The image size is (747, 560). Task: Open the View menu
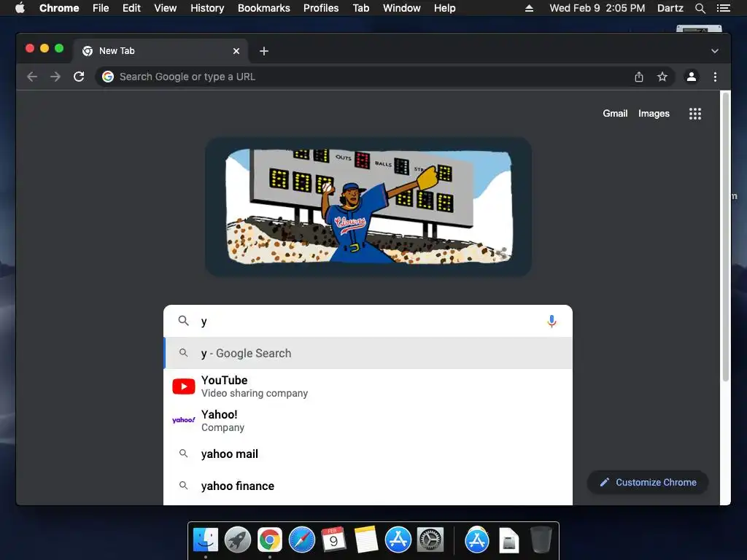pos(166,8)
